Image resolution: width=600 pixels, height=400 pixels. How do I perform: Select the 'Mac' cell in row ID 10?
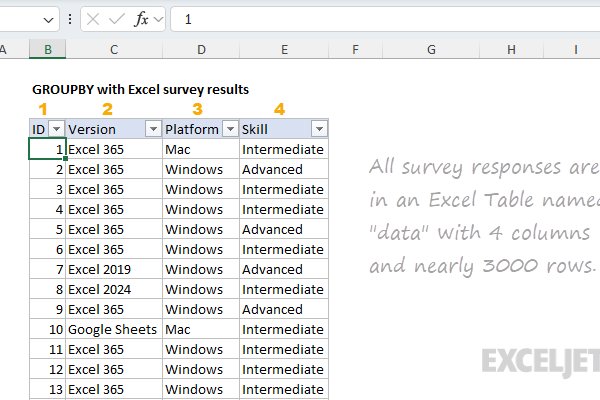pyautogui.click(x=201, y=330)
